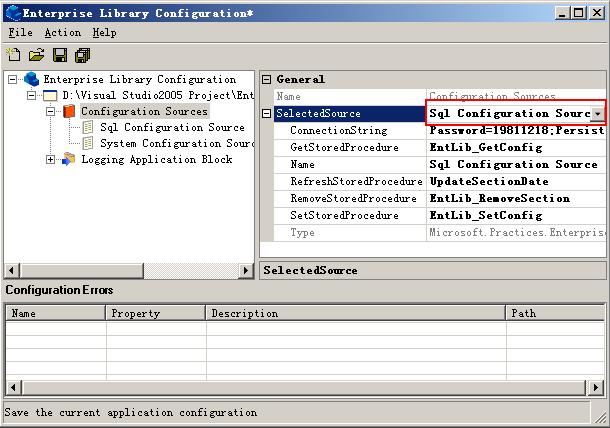Open the SelectedSource dropdown arrow
This screenshot has width=610, height=428.
597,114
